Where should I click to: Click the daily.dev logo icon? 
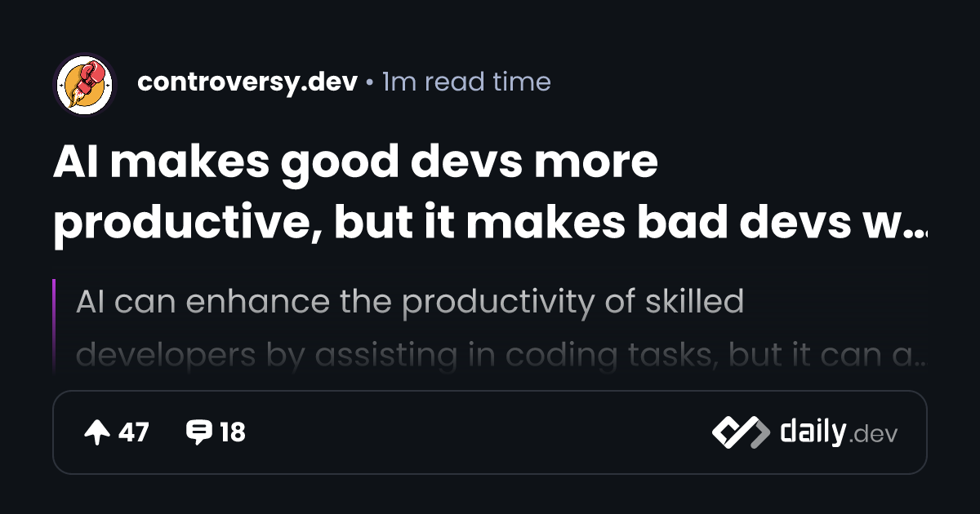(x=740, y=432)
